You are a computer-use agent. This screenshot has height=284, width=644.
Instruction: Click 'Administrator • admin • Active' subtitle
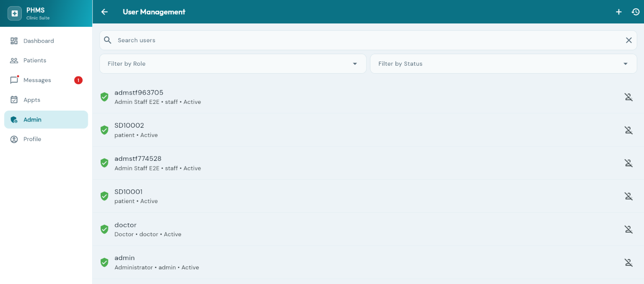pyautogui.click(x=157, y=267)
